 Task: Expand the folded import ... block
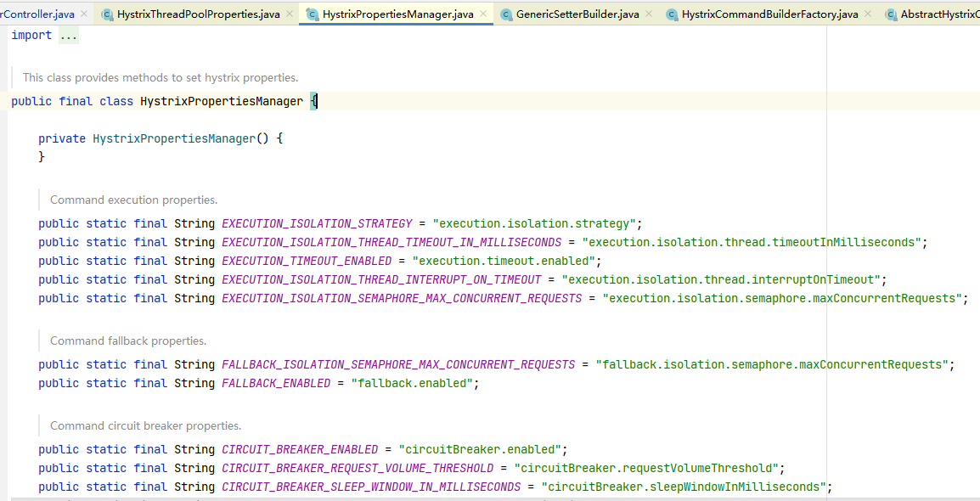68,35
